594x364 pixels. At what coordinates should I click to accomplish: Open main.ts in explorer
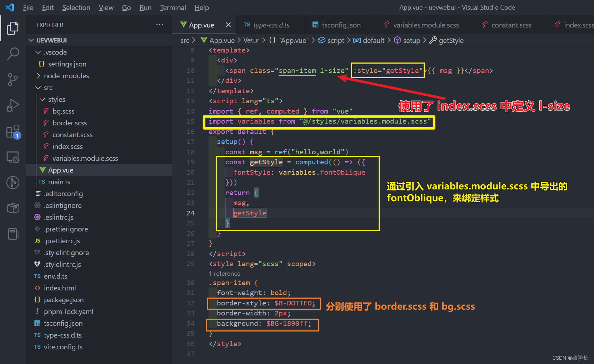pos(99,182)
